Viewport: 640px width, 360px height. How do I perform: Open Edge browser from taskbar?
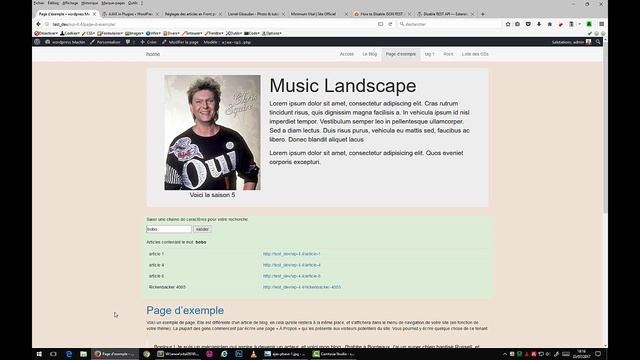(x=69, y=354)
